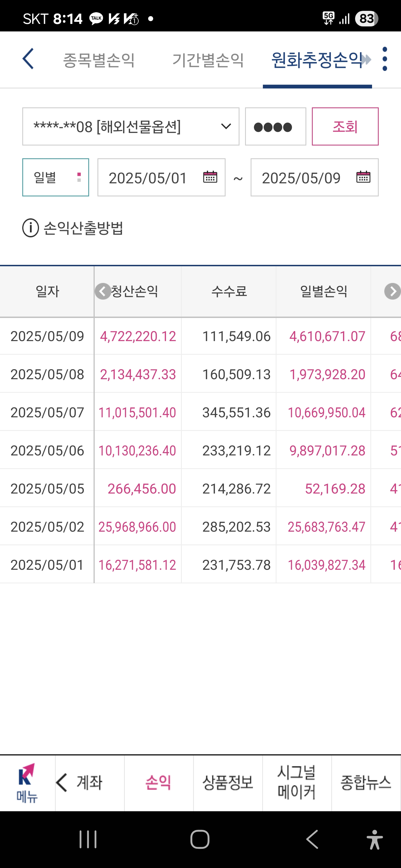401x868 pixels.
Task: Open the 일별 period type dropdown
Action: (56, 177)
